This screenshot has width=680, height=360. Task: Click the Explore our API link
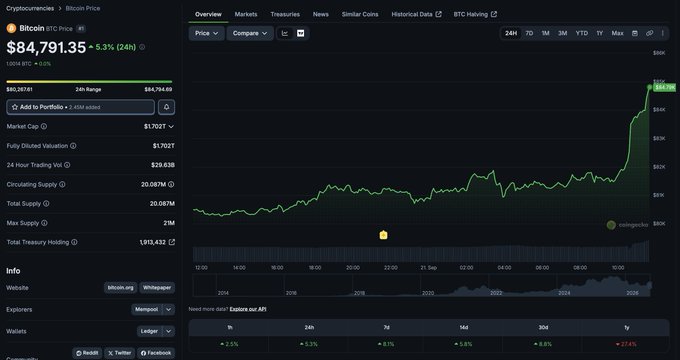(248, 309)
